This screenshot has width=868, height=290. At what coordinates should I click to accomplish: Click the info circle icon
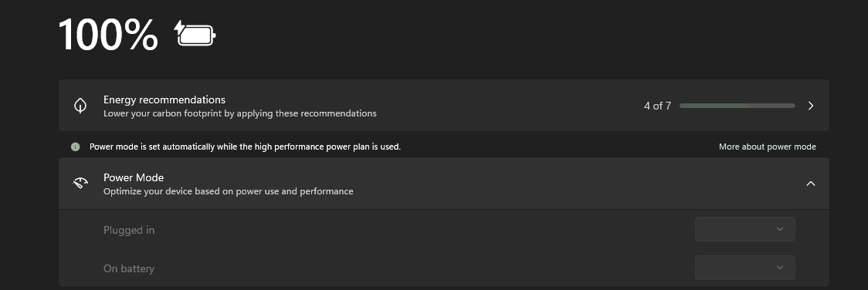[75, 147]
